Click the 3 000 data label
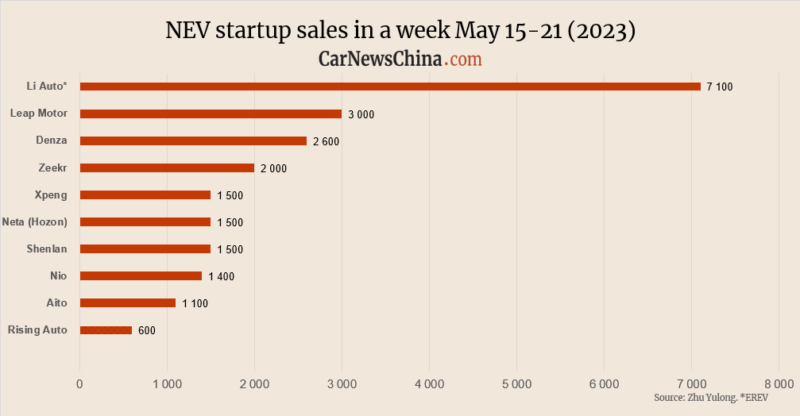800x416 pixels. coord(361,114)
